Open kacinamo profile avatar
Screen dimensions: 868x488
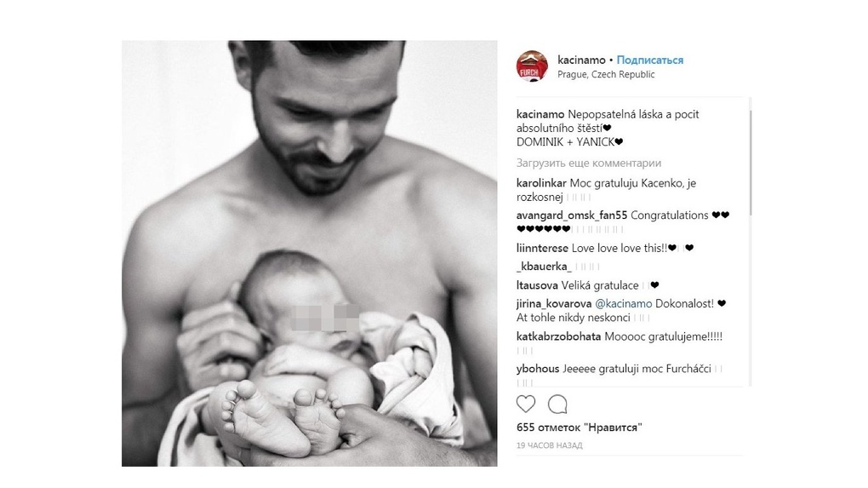[x=532, y=66]
